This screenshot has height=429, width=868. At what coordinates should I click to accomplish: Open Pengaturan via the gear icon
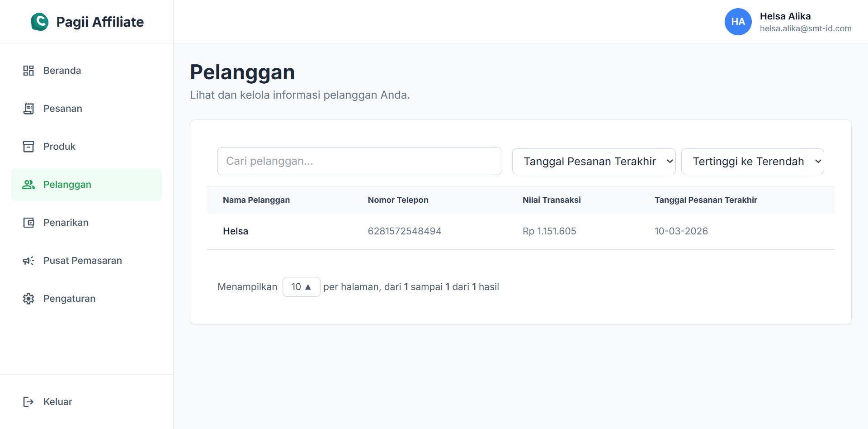click(28, 298)
